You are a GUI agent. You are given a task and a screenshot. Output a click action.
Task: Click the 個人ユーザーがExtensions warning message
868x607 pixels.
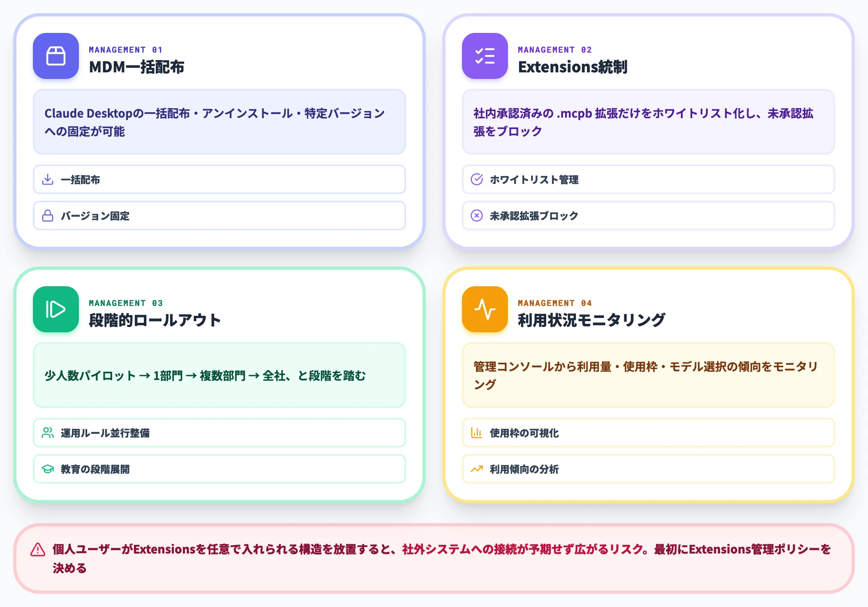pyautogui.click(x=442, y=558)
